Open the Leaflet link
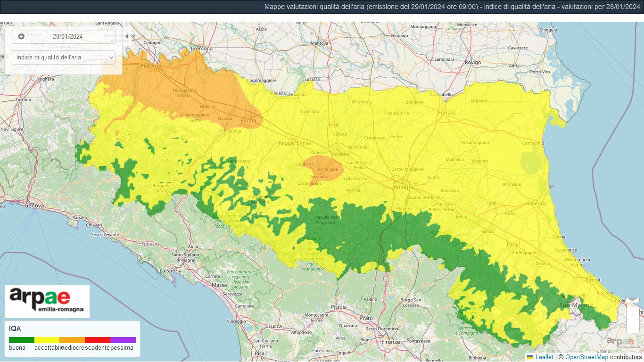 click(544, 357)
